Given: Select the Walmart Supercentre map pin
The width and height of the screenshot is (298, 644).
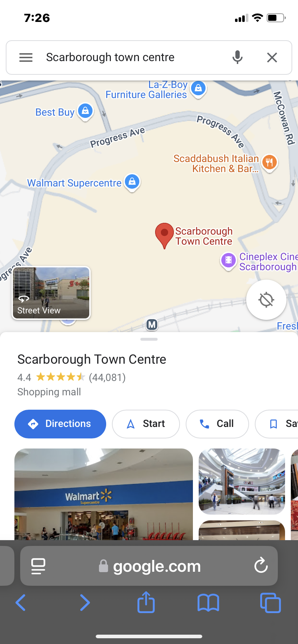Looking at the screenshot, I should [132, 182].
